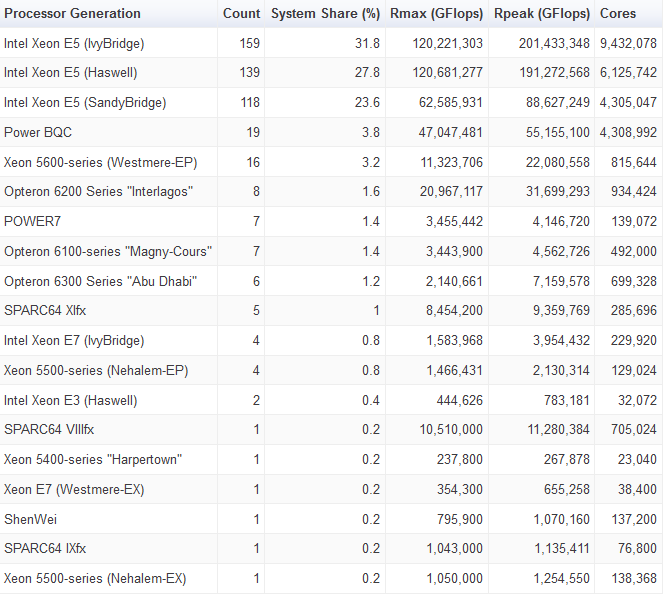The image size is (665, 595).
Task: Click the POWER7 row name
Action: point(32,221)
